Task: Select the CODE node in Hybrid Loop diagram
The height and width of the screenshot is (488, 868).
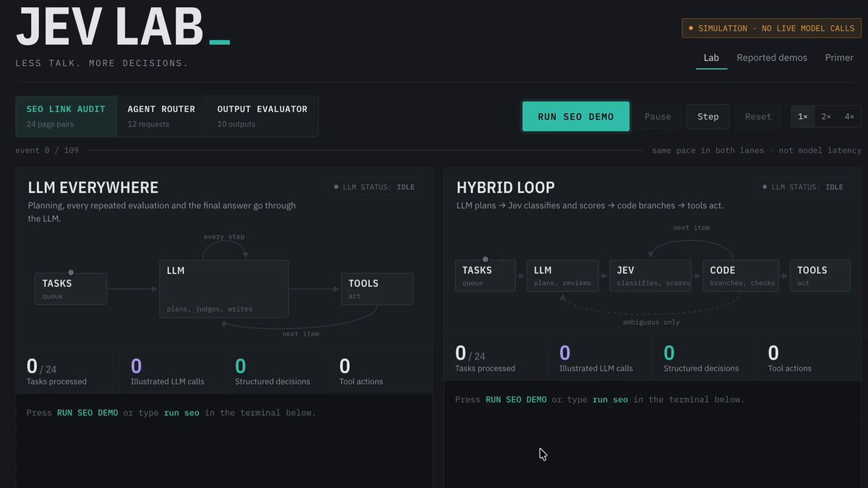Action: (x=741, y=275)
